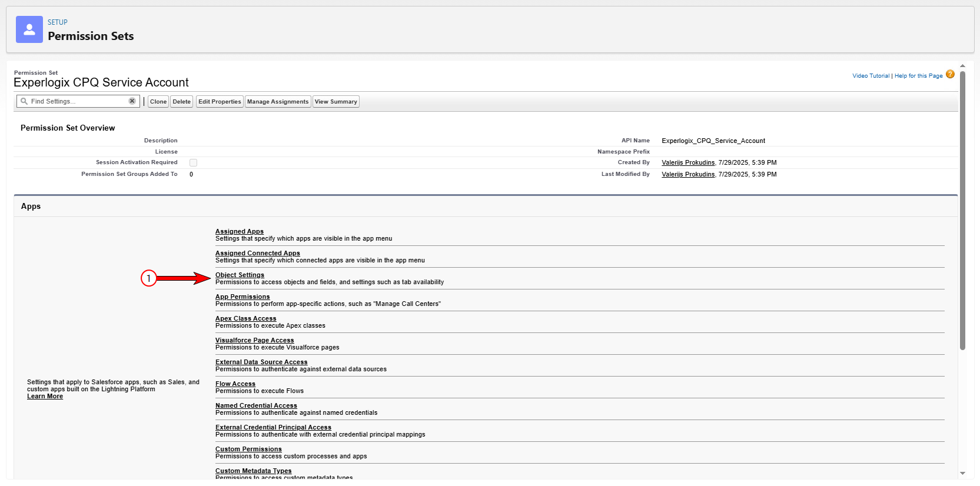980x486 pixels.
Task: Click the Learn More link
Action: tap(45, 396)
